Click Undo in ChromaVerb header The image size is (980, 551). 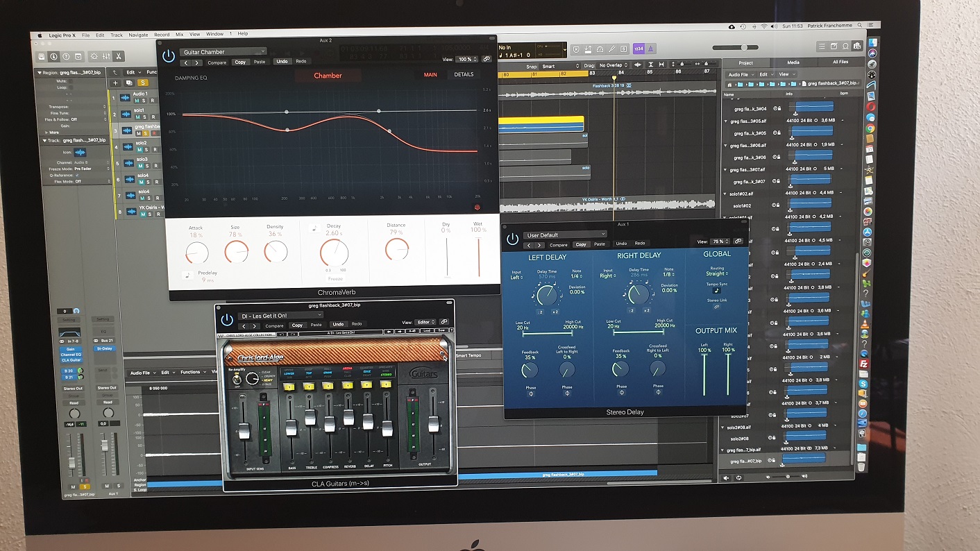[x=282, y=62]
